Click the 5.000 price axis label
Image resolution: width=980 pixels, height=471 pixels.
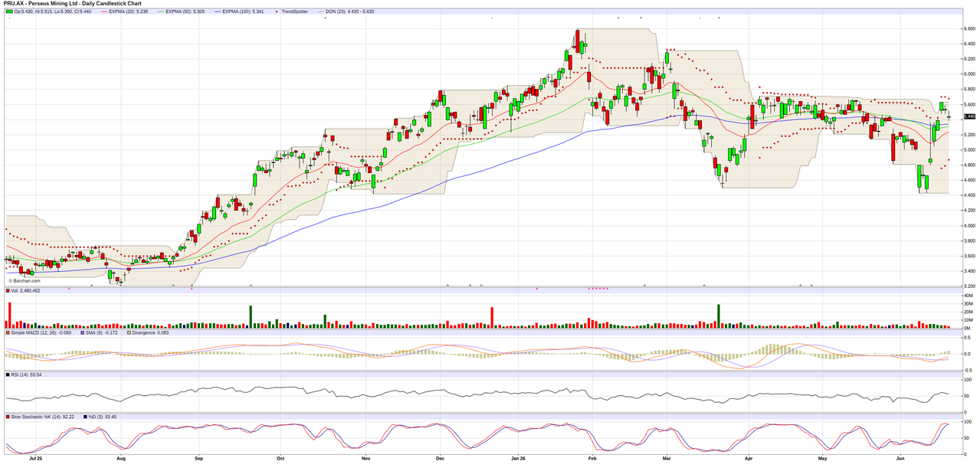(x=969, y=149)
